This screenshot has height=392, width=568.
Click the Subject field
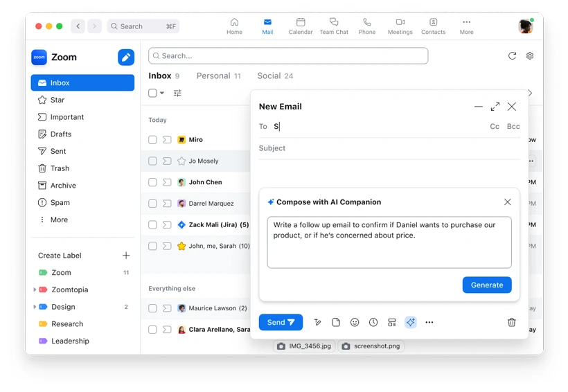coord(389,148)
